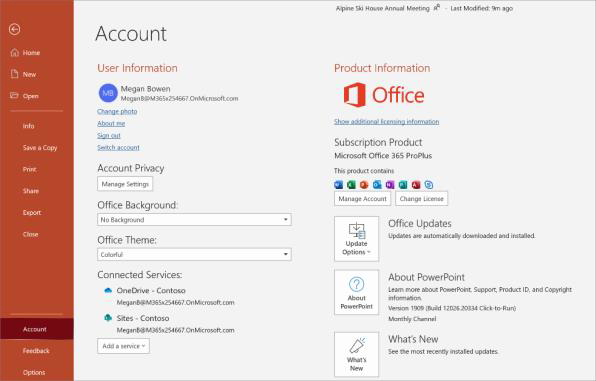Open the Info page
Screen dimensions: 596x381
click(29, 126)
